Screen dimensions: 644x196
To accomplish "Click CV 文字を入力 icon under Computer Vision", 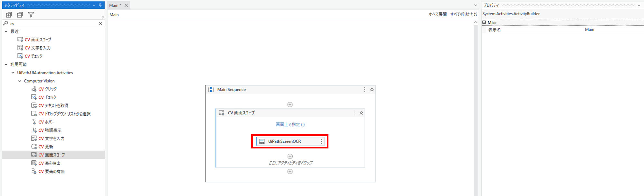I will click(x=34, y=138).
